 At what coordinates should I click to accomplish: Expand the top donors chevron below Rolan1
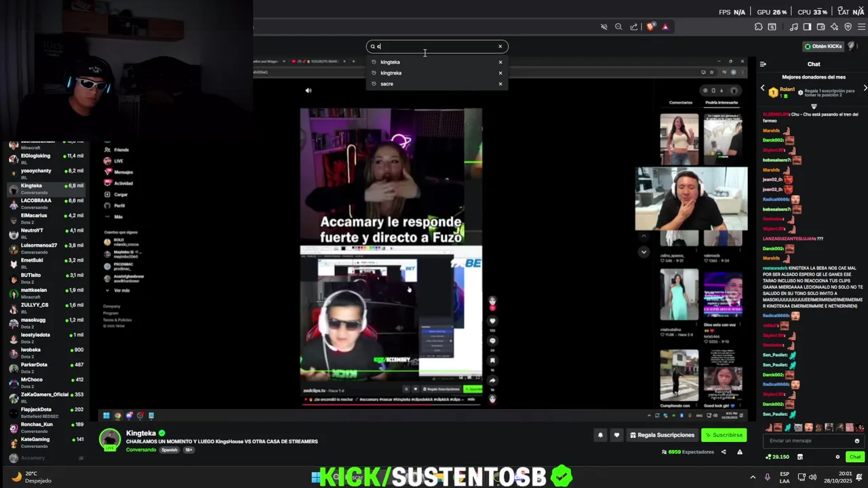pos(814,106)
